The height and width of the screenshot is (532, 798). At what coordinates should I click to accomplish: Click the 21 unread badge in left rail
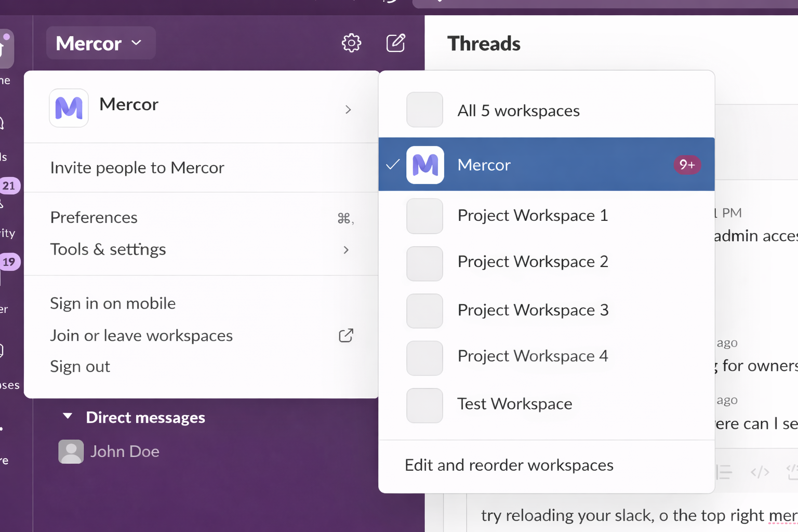click(9, 185)
